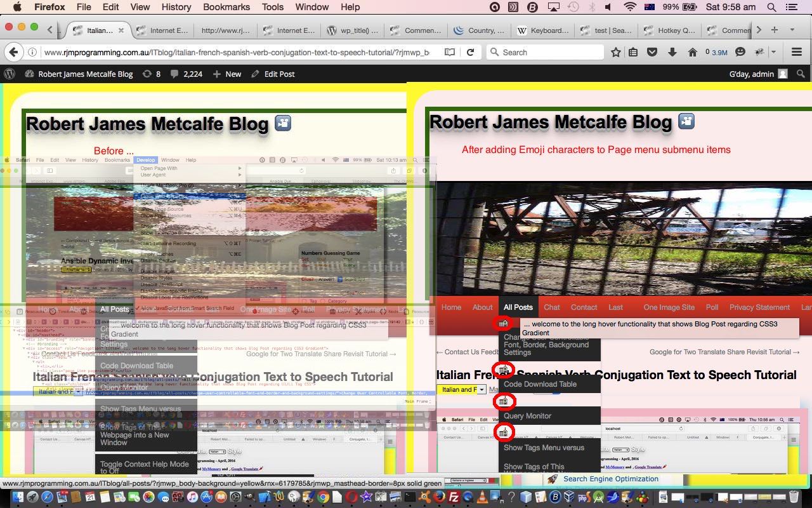812x508 pixels.
Task: Open a new Firefox tab
Action: pos(774,30)
